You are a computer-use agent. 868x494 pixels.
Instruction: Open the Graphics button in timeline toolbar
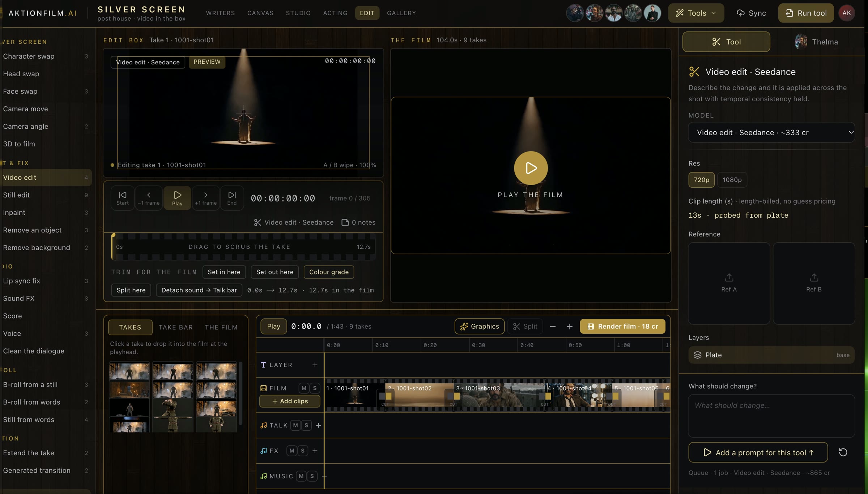(480, 327)
